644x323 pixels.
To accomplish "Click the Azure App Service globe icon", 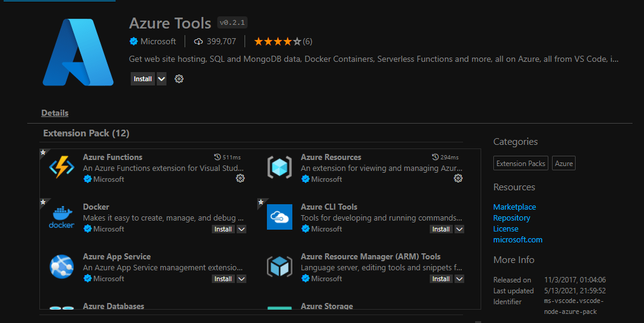I will [x=62, y=267].
